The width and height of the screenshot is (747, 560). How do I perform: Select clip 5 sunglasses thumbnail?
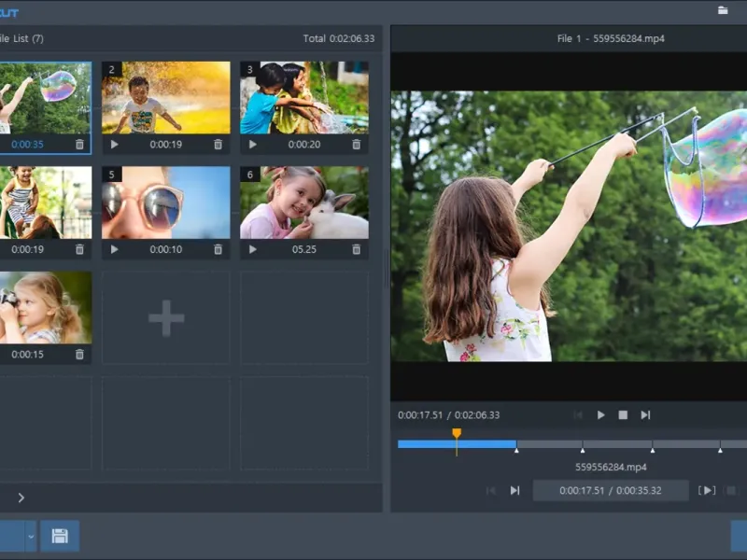pos(166,203)
